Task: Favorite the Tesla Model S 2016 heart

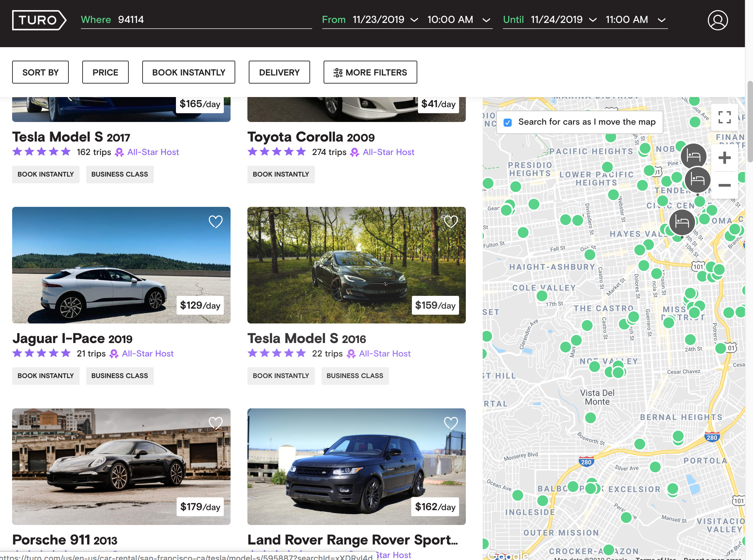Action: pos(451,222)
